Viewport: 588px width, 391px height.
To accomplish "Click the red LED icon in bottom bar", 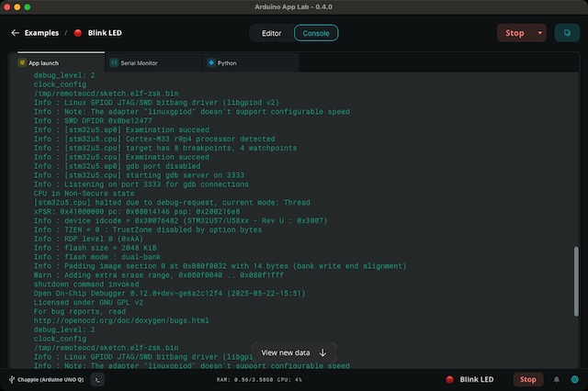I will (449, 379).
